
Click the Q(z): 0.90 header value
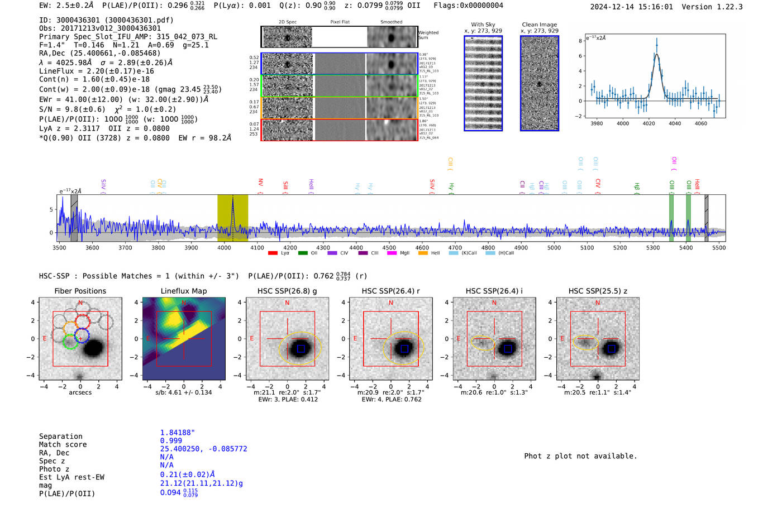click(x=307, y=6)
